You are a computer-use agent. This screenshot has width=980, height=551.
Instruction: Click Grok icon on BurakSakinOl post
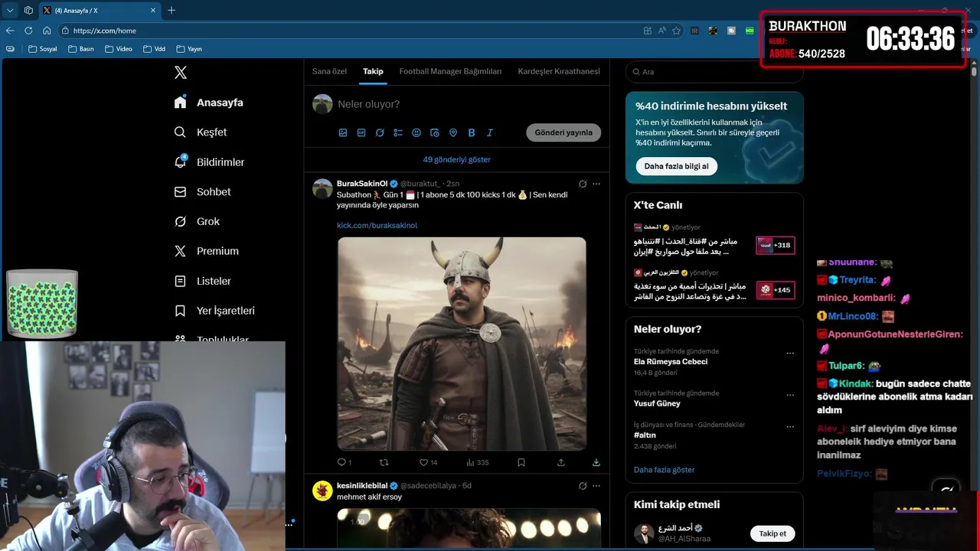pos(583,184)
